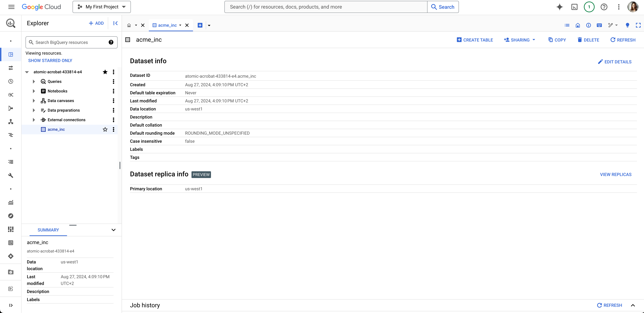Open the list view toolbar icon
The height and width of the screenshot is (313, 644).
tap(567, 25)
